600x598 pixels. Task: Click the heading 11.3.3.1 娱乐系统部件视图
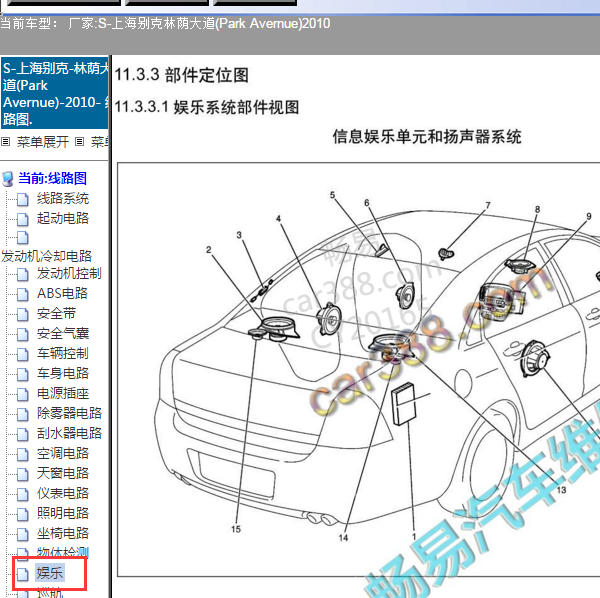[x=207, y=107]
